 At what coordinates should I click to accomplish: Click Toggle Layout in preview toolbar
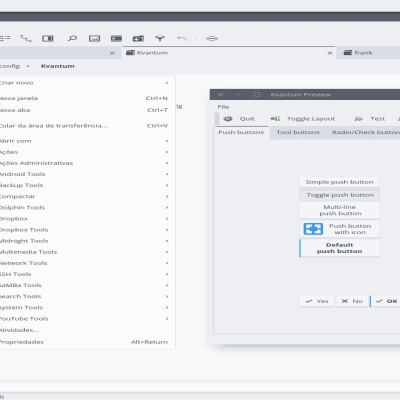pyautogui.click(x=303, y=119)
